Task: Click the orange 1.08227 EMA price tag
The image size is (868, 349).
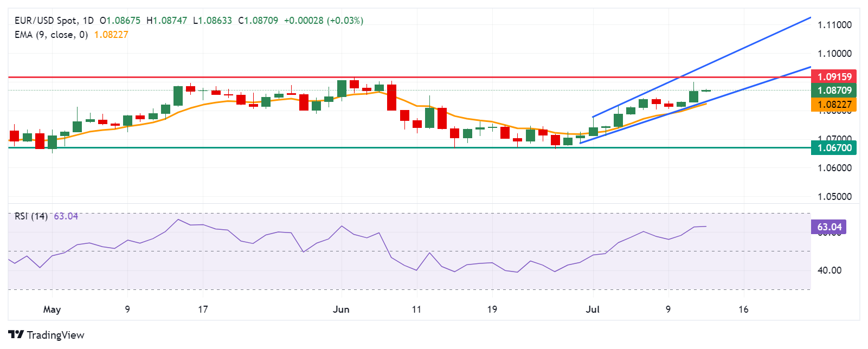Action: pyautogui.click(x=834, y=105)
